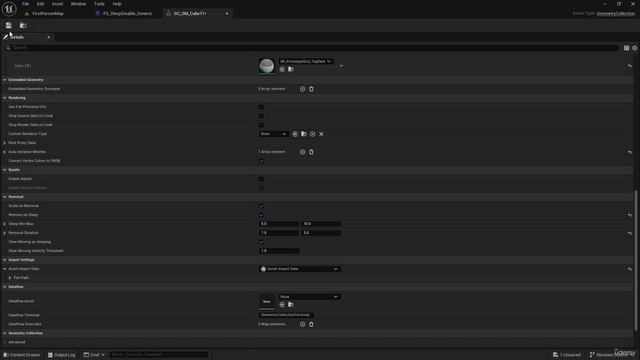Use selected asset for material slot

282,69
